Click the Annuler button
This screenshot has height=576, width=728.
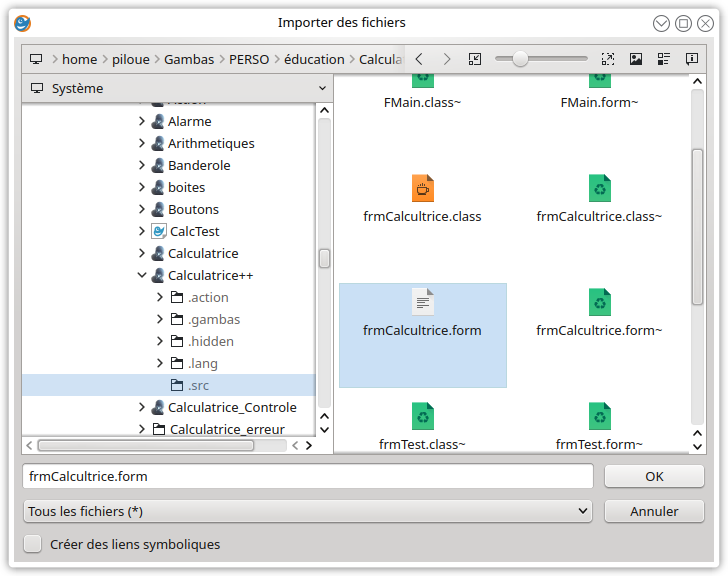coord(654,511)
